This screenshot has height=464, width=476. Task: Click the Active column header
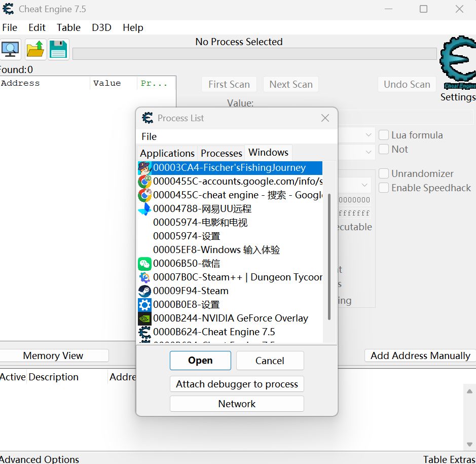tap(13, 377)
